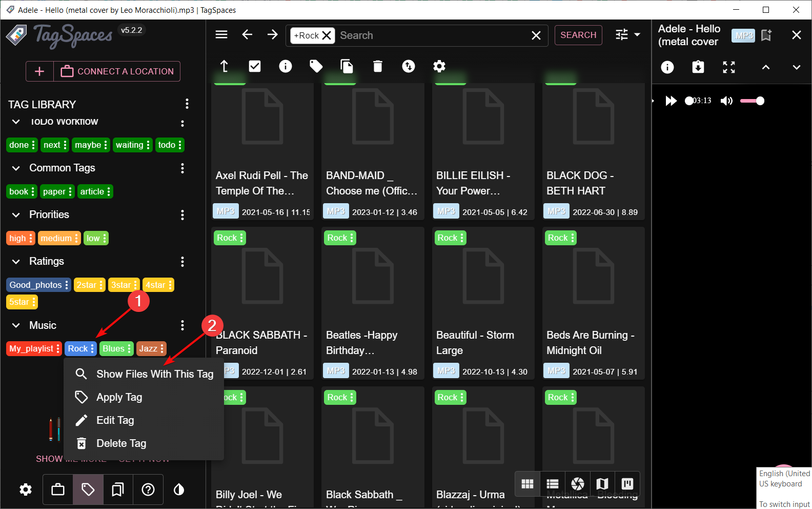This screenshot has height=509, width=812.
Task: Click the trash icon to delete files
Action: [378, 66]
